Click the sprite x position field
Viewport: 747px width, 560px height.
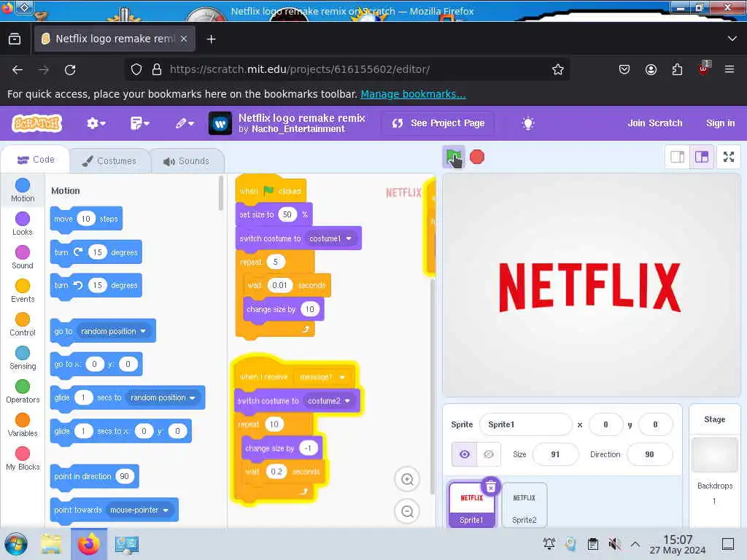[x=605, y=424]
